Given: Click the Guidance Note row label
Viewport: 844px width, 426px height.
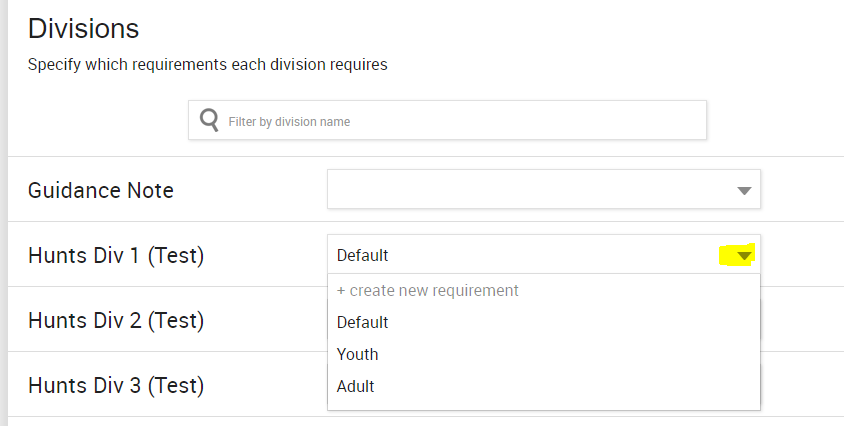Looking at the screenshot, I should pos(101,190).
